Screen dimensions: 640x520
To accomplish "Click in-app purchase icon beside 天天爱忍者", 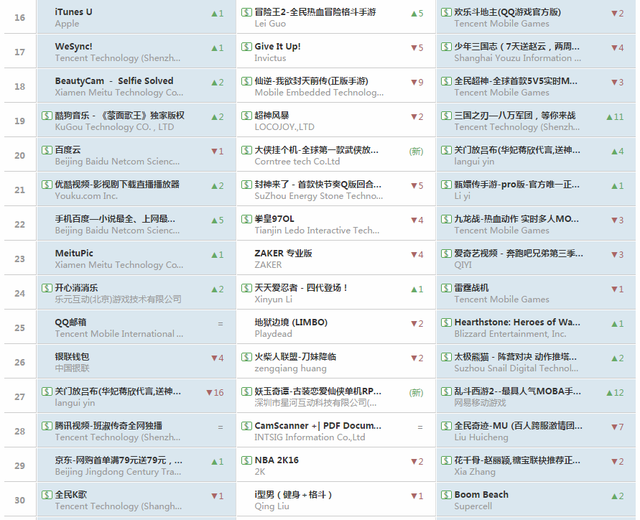I will point(247,288).
